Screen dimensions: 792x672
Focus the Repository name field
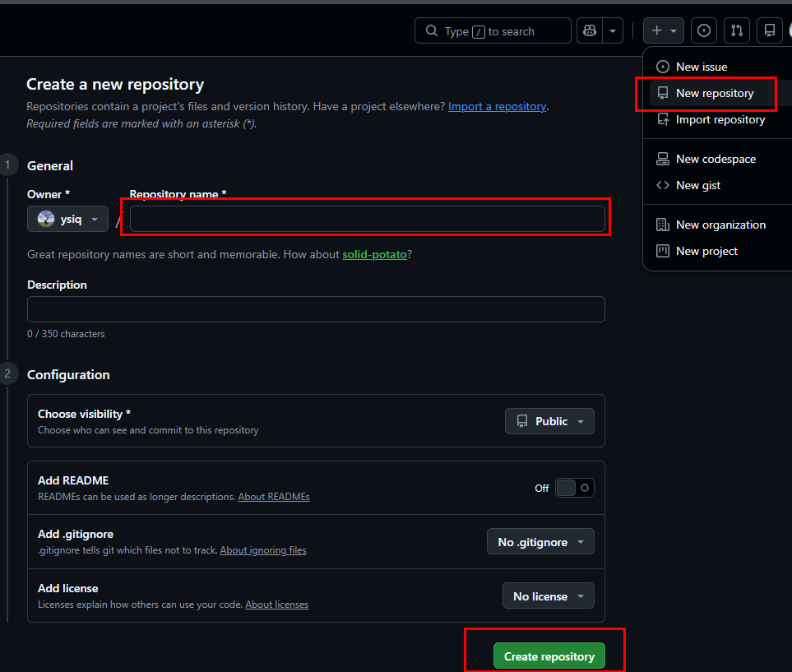[x=367, y=219]
